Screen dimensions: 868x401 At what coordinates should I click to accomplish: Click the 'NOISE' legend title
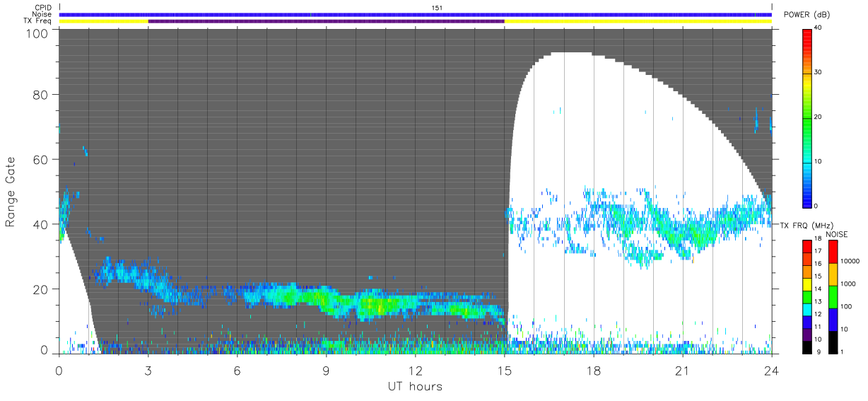tap(837, 234)
